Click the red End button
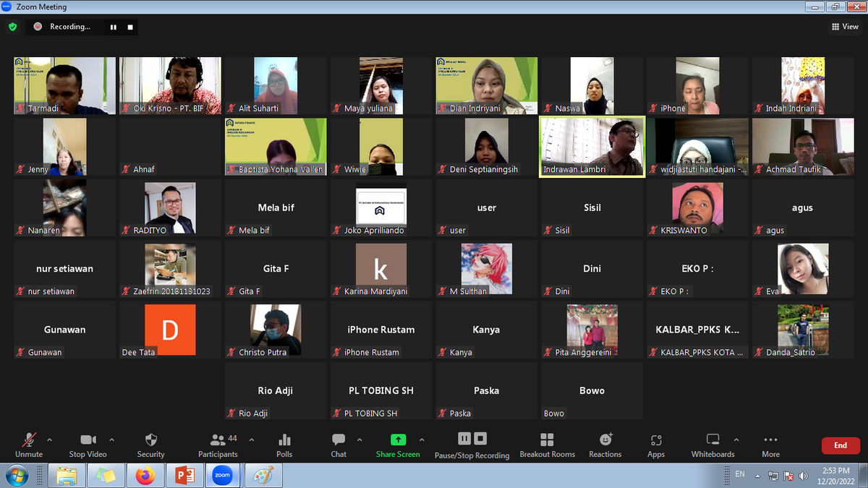The height and width of the screenshot is (488, 868). tap(840, 445)
